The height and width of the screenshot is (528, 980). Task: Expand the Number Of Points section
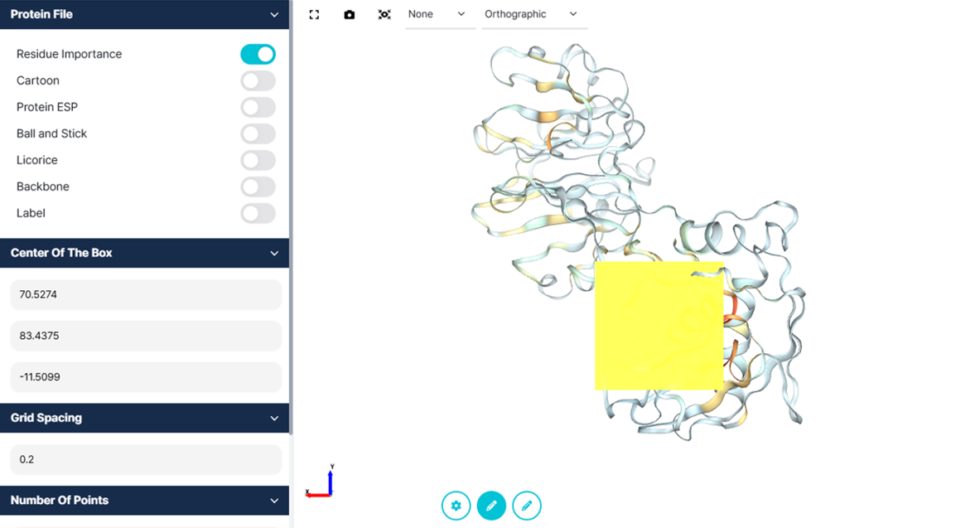click(x=274, y=501)
